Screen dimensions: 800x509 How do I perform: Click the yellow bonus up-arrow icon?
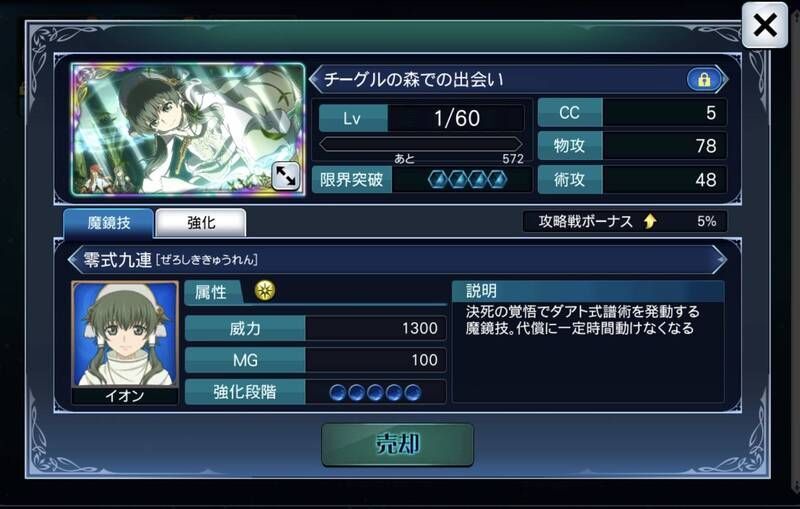650,221
